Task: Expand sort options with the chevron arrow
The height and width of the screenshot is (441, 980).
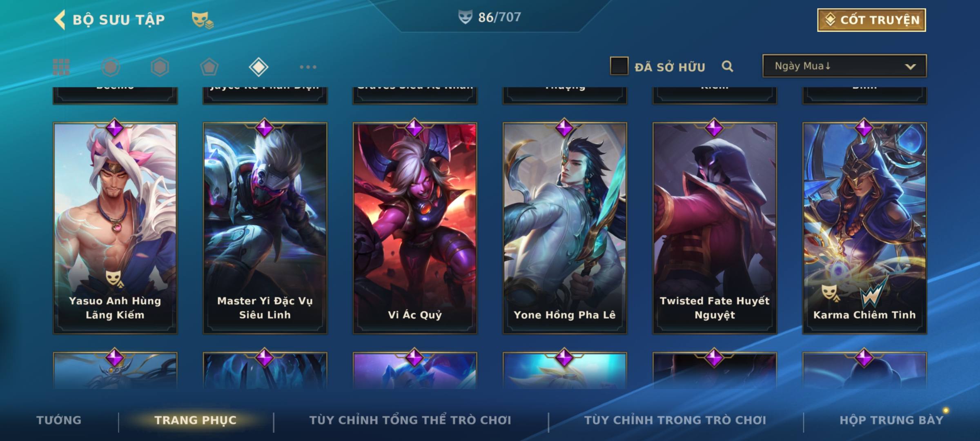Action: tap(910, 67)
